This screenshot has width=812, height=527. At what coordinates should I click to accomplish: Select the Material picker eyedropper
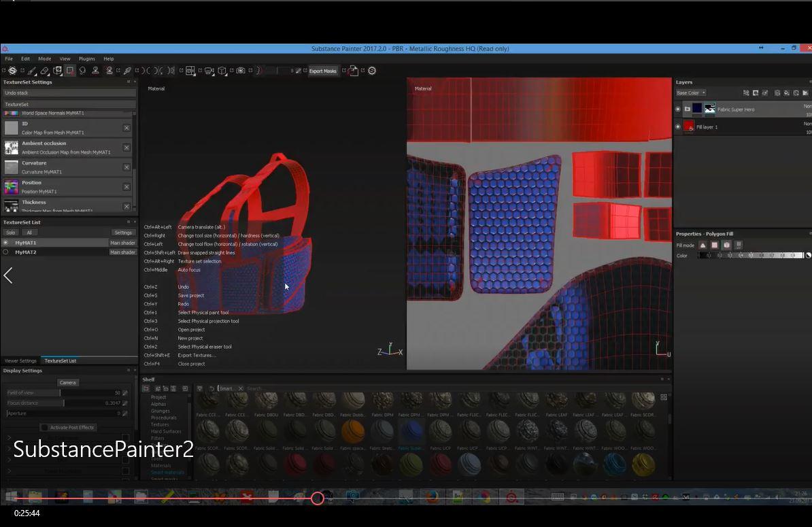127,71
